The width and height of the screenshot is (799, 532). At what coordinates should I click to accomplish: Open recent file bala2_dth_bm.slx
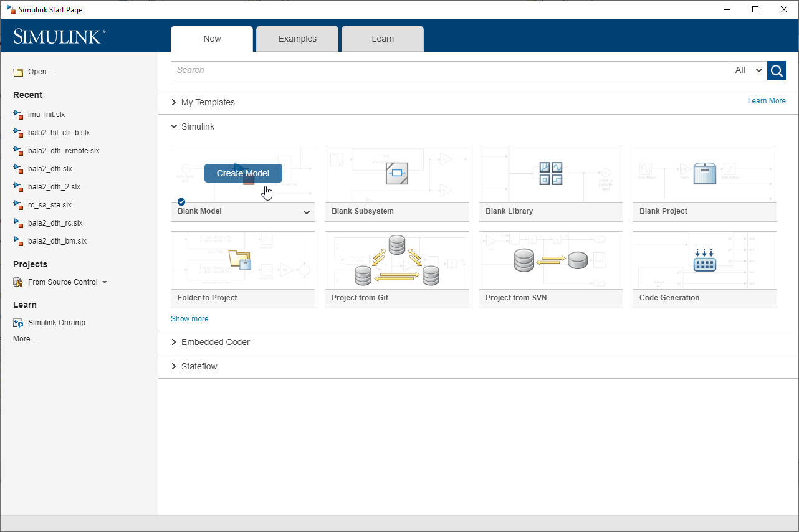(57, 241)
